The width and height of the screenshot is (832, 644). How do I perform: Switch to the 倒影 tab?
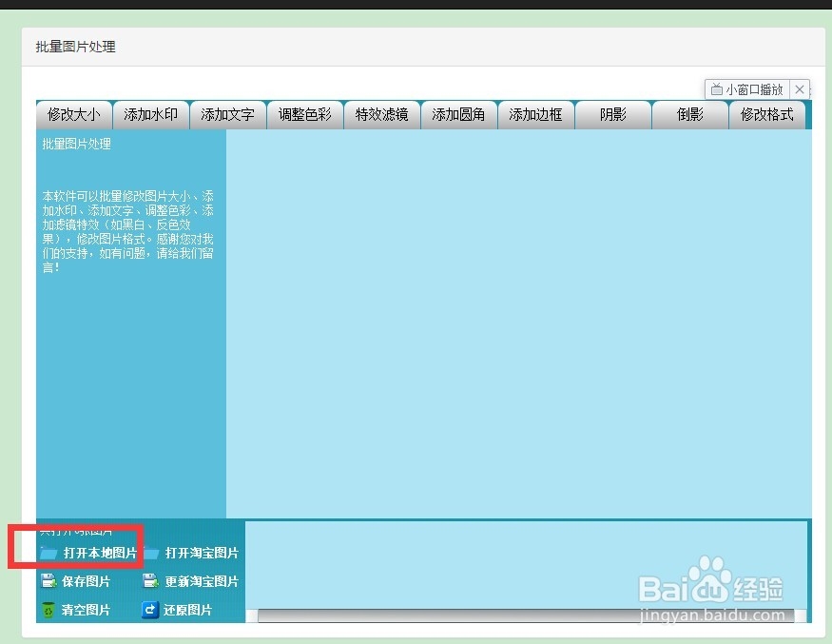[689, 115]
